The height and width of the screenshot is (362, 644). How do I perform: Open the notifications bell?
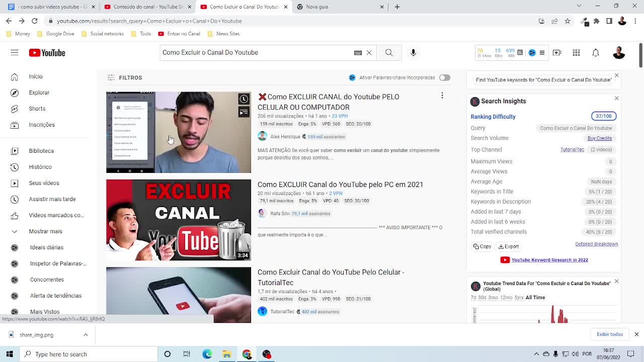(x=596, y=52)
